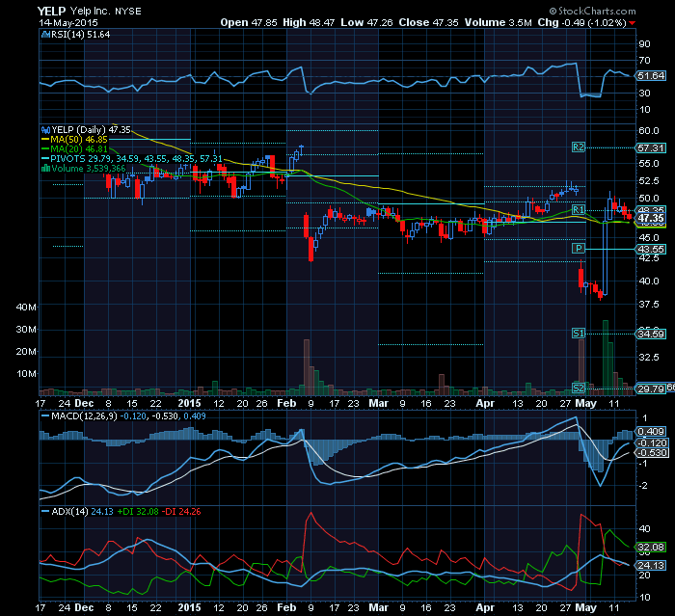Screen dimensions: 675x616
Task: Click the 0.409 MACD histogram tag
Action: 651,432
